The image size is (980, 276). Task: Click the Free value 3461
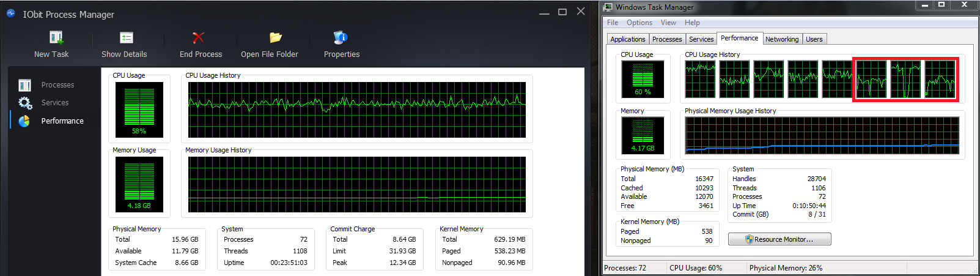tap(706, 206)
